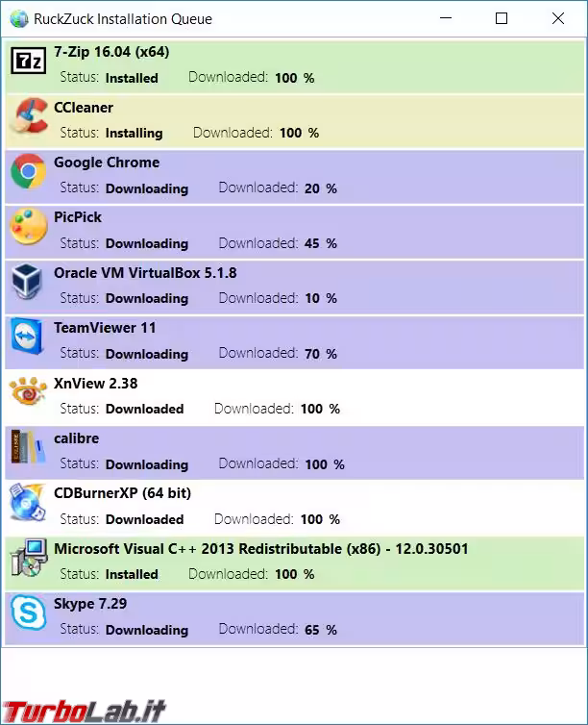Click the TeamViewer 11 icon
Image resolution: width=588 pixels, height=725 pixels.
point(27,337)
